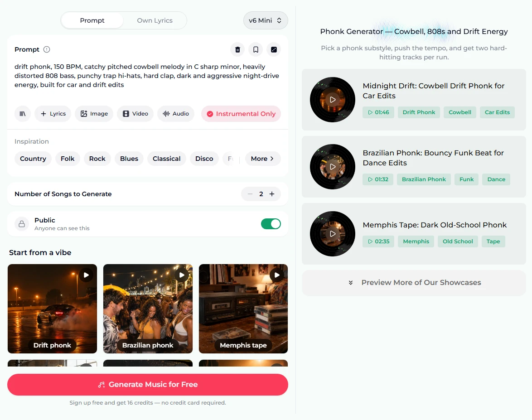Play the Brazilian phonk vibe preview
Viewport: 532px width, 420px height.
coord(182,275)
